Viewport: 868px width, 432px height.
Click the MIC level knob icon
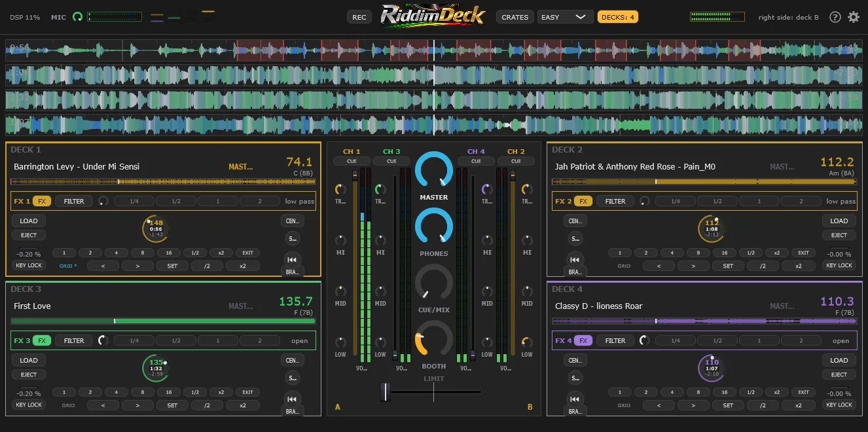pos(78,17)
